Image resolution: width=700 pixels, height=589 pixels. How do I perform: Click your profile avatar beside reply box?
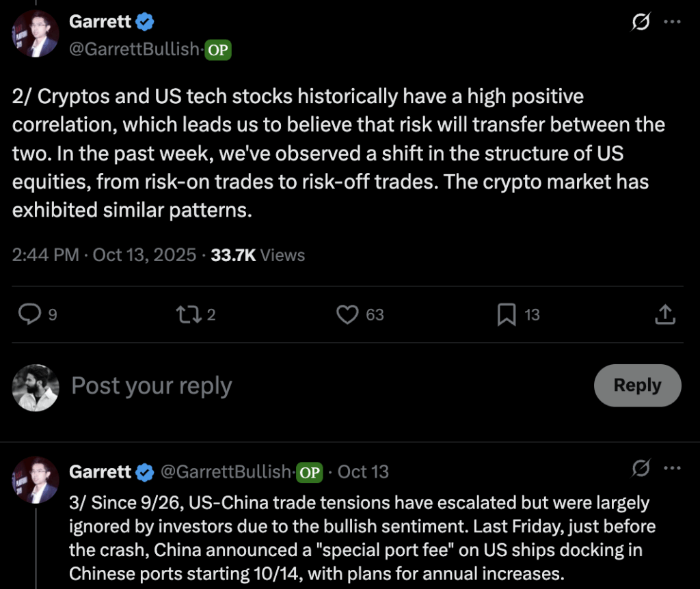click(35, 387)
